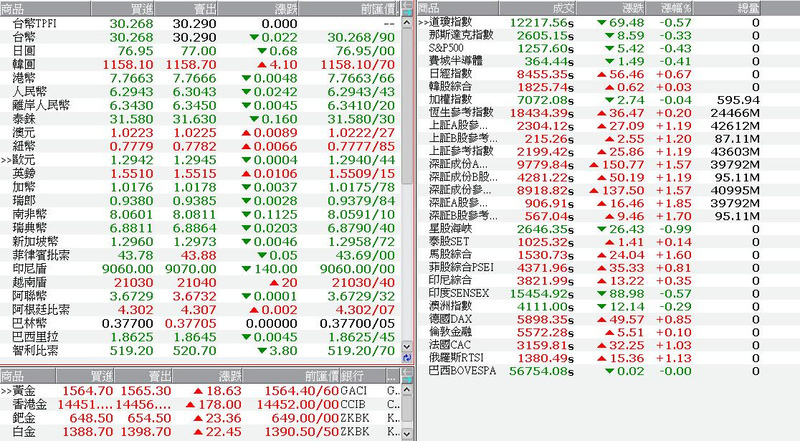Click the forex list scroll-up arrow
Viewport: 800px width, 441px height.
(407, 23)
